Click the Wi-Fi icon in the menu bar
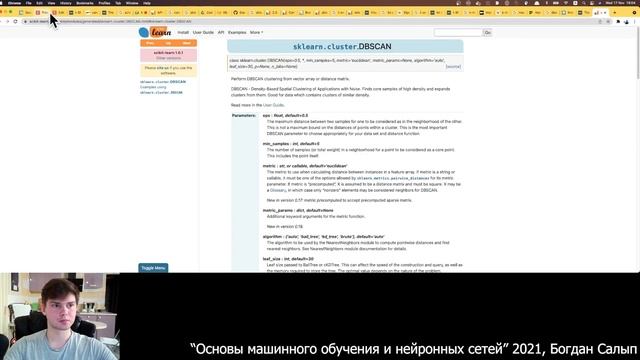 coord(566,3)
